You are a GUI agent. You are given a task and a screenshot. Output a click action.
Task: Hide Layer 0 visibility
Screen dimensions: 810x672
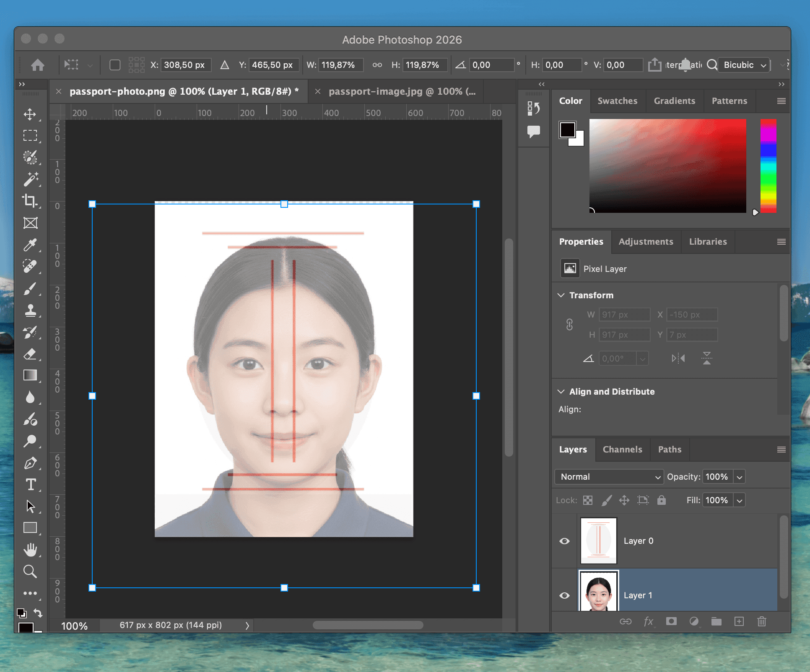[x=564, y=541]
